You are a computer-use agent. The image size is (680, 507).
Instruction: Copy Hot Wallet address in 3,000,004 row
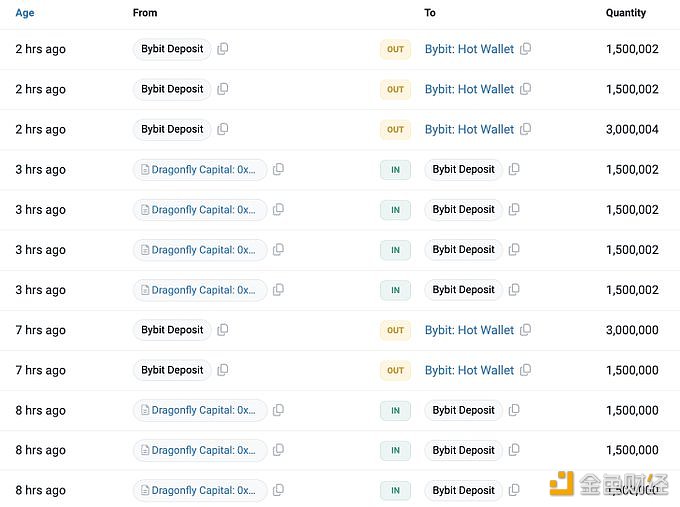pos(525,129)
